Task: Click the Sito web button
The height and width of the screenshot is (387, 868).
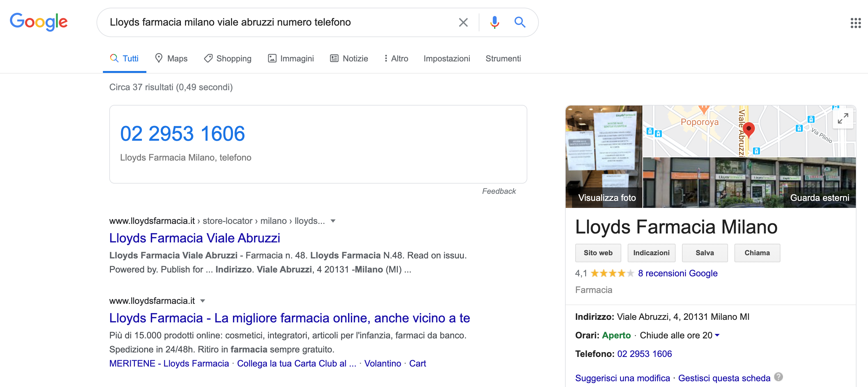Action: 598,253
